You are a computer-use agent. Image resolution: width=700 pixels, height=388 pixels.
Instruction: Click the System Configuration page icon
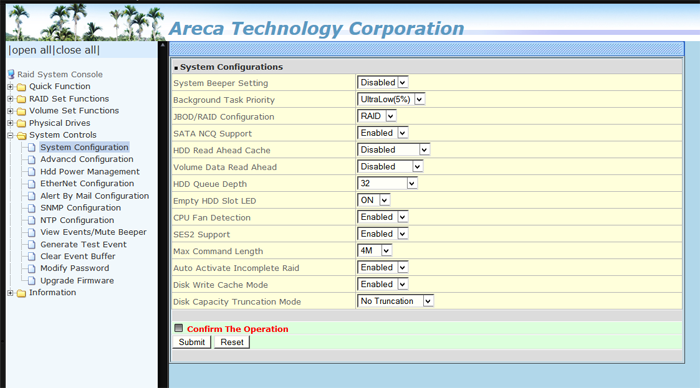[x=32, y=147]
